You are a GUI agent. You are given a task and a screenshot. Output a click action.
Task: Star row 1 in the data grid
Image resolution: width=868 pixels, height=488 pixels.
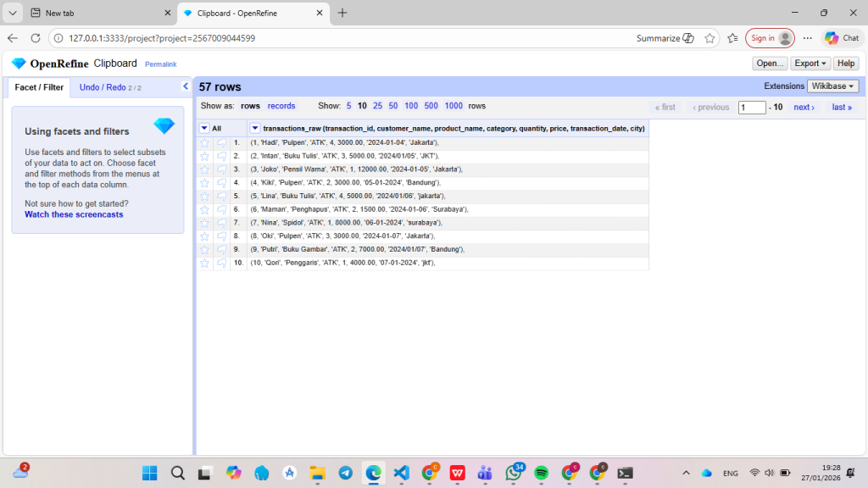coord(204,142)
